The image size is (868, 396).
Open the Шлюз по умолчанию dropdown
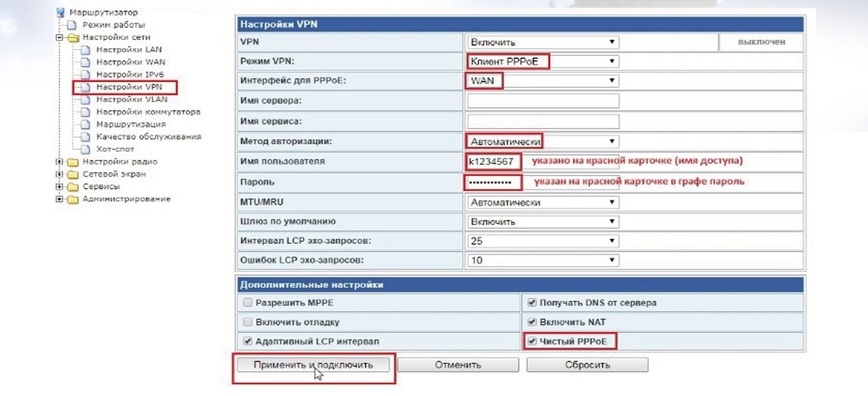(x=543, y=222)
